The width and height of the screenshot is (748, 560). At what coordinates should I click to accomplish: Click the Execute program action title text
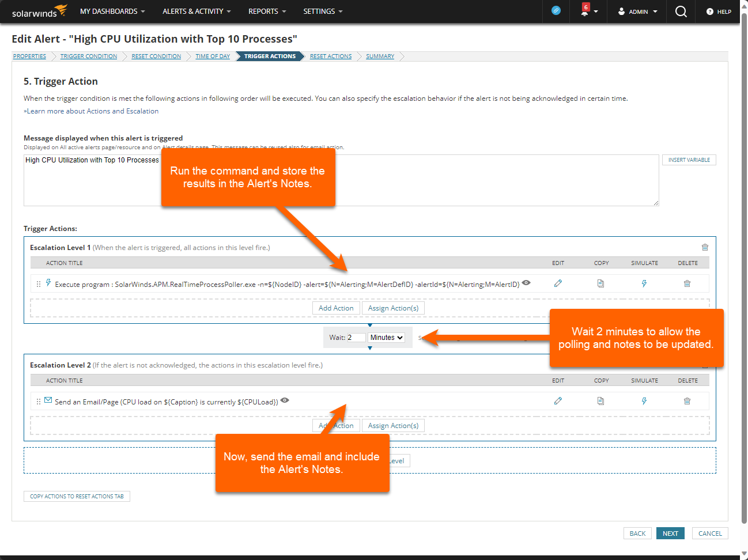[x=287, y=285]
